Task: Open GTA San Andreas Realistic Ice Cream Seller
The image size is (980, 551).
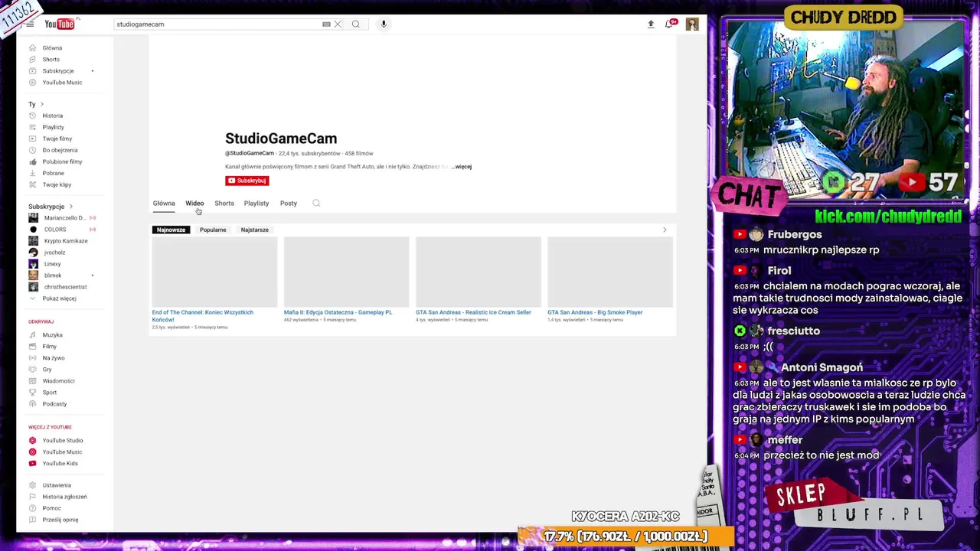Action: tap(473, 312)
